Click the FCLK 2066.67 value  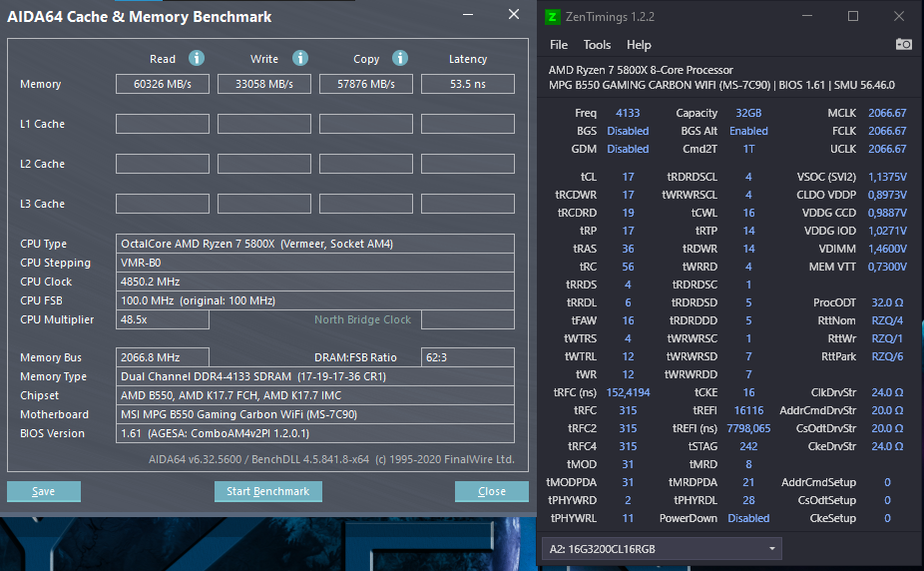(x=887, y=131)
